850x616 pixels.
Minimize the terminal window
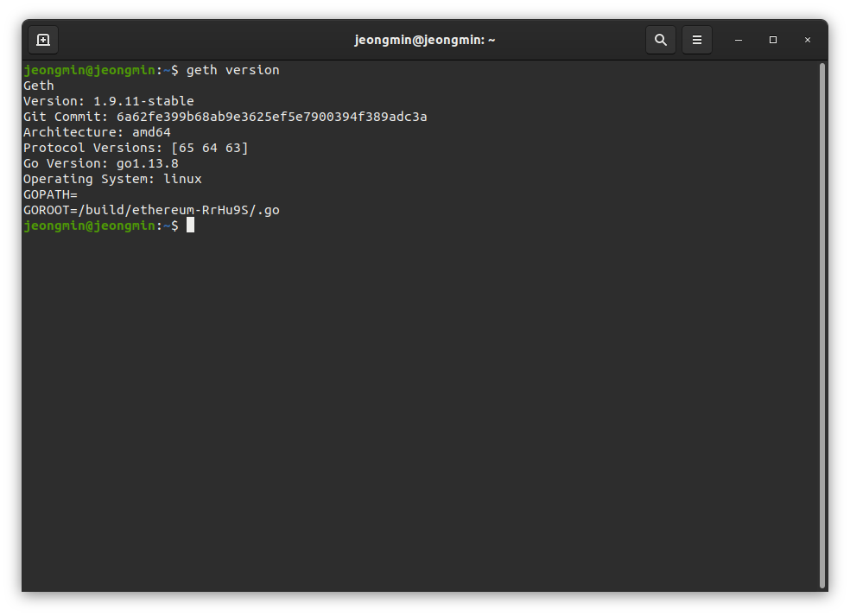739,40
